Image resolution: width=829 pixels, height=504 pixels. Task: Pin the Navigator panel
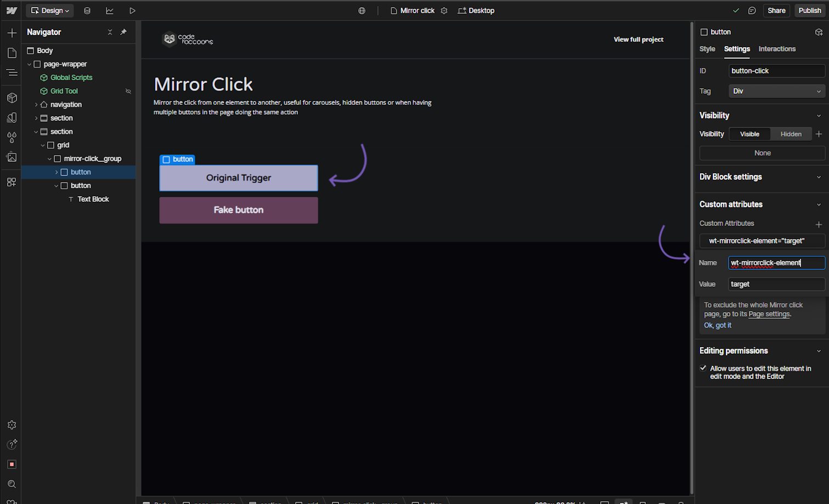coord(123,32)
